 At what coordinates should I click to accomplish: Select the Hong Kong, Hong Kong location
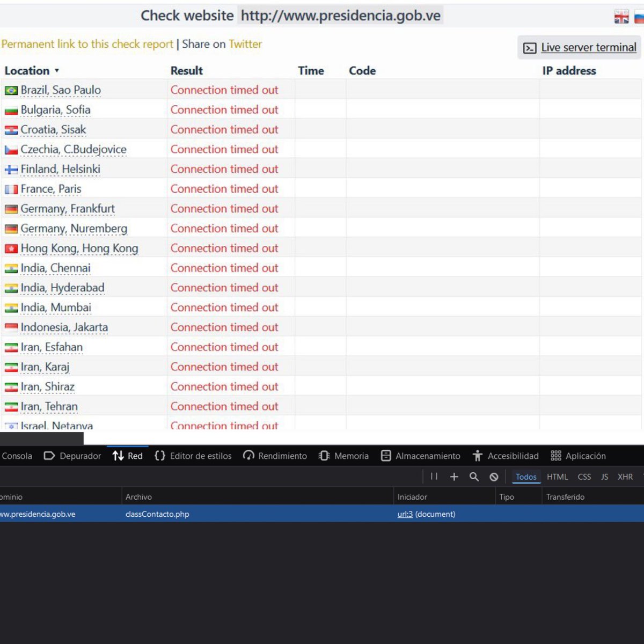click(79, 248)
